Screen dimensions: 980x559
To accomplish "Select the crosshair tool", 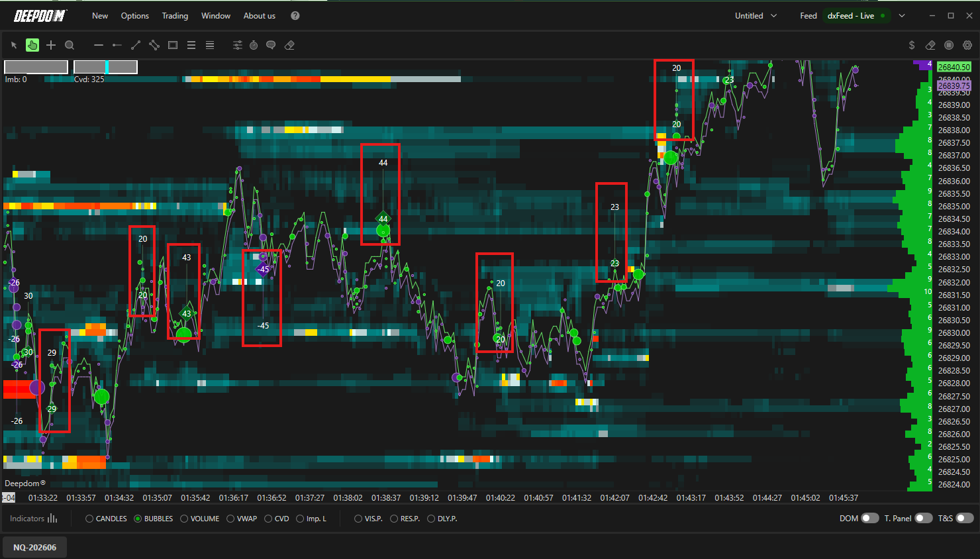I will [51, 45].
